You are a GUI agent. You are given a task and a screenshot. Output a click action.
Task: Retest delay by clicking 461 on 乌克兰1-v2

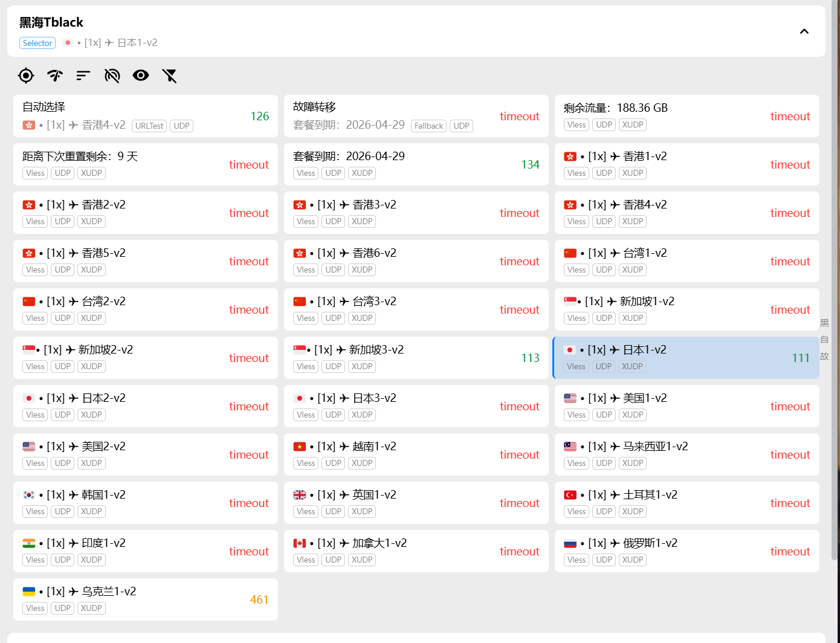point(259,599)
